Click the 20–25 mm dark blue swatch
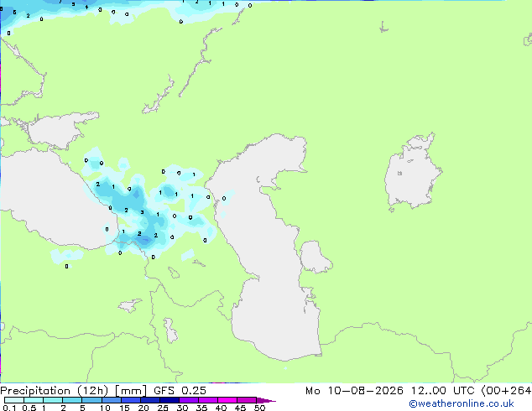532x411 pixels. [149, 400]
